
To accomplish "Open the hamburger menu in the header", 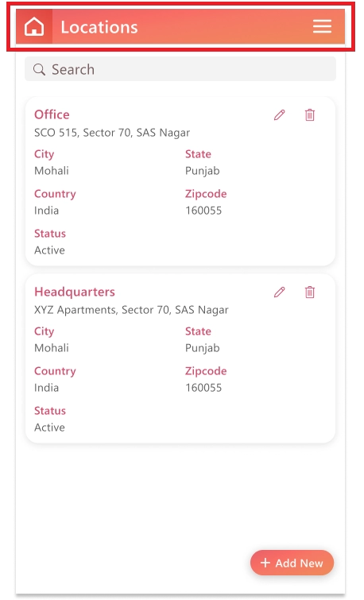I will pyautogui.click(x=322, y=26).
